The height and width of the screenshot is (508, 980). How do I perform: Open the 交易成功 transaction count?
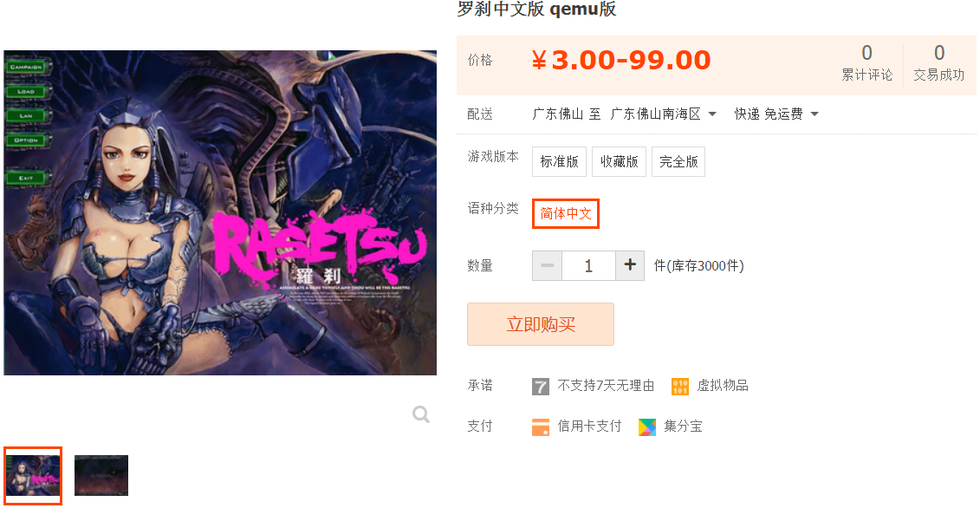[938, 62]
